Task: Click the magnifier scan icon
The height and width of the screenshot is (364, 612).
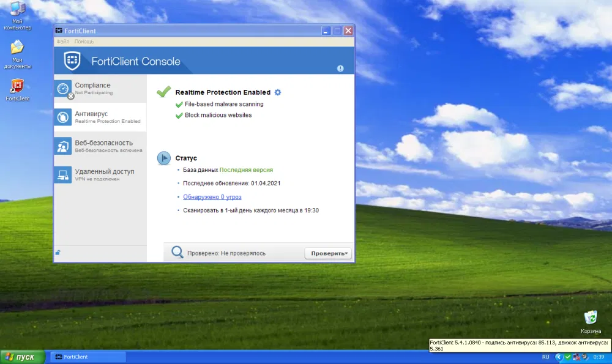Action: click(x=177, y=252)
